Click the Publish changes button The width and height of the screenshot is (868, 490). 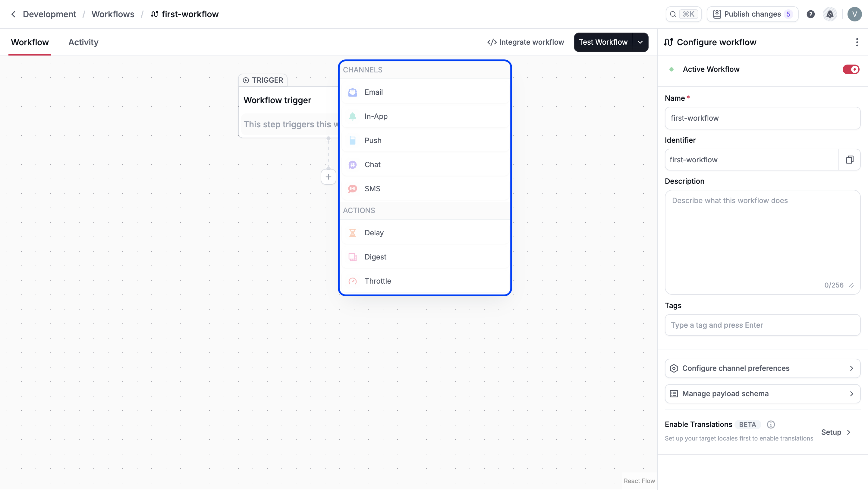pos(752,14)
